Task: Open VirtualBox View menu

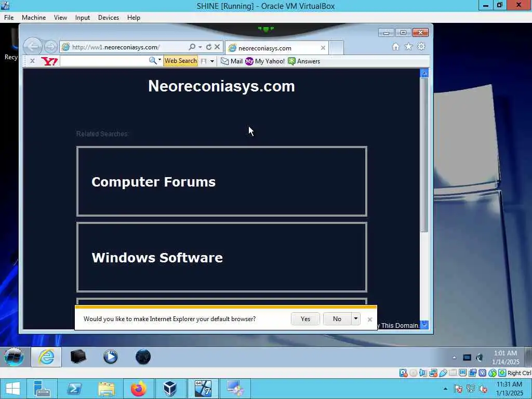Action: coord(60,18)
